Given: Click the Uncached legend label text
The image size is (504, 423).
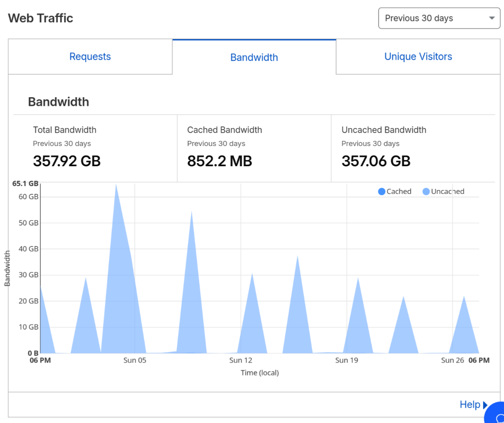Looking at the screenshot, I should pyautogui.click(x=448, y=192).
